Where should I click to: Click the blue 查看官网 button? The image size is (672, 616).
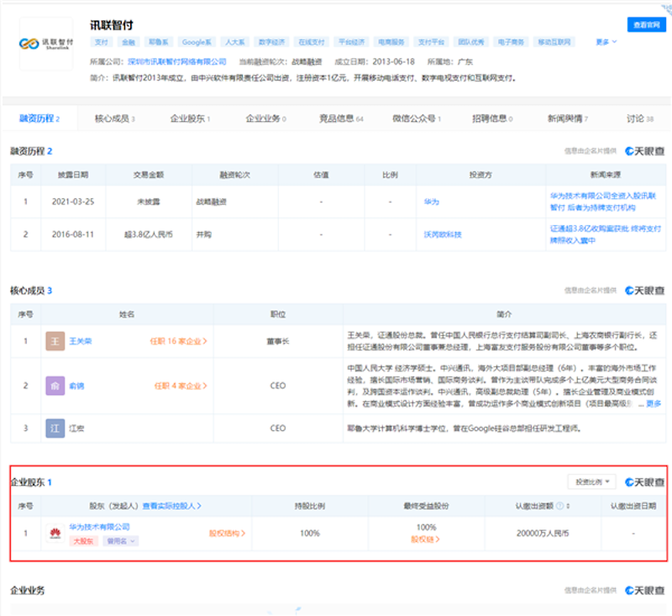[646, 25]
